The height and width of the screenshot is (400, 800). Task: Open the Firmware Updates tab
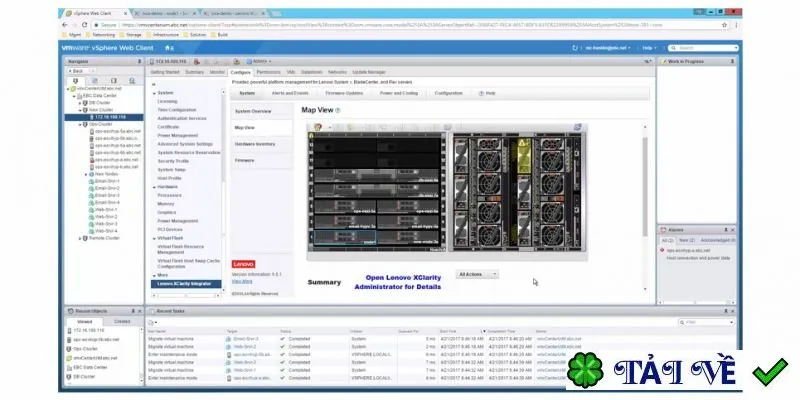pos(344,93)
